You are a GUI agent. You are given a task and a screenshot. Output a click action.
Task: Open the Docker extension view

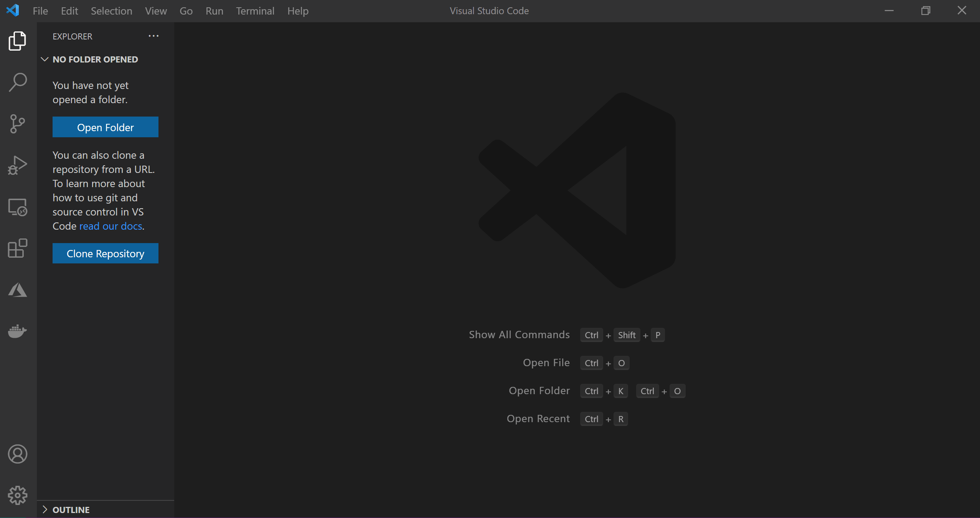click(x=17, y=331)
